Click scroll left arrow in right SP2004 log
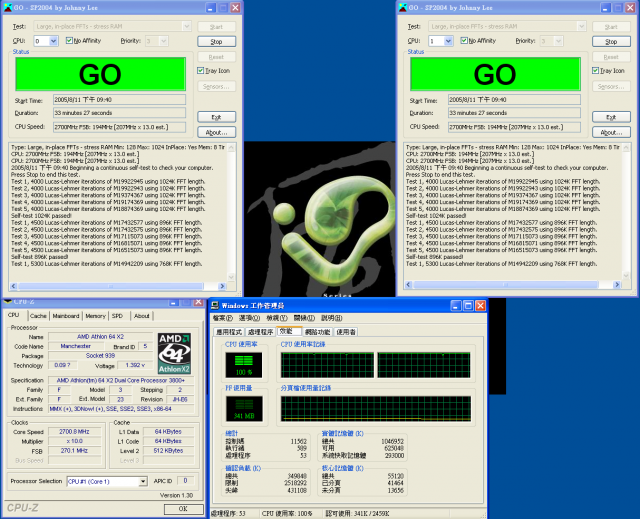Screen dimensions: 640x519 pyautogui.click(x=409, y=285)
